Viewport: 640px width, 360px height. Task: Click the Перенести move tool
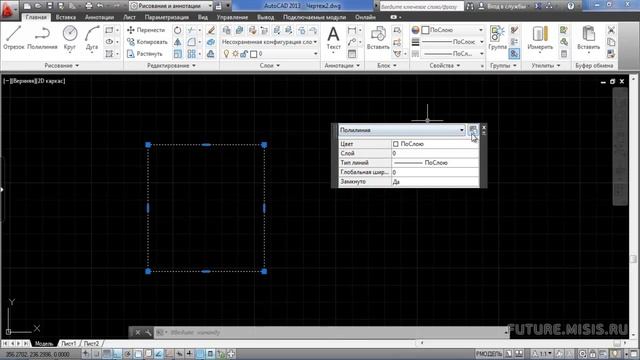pos(146,30)
